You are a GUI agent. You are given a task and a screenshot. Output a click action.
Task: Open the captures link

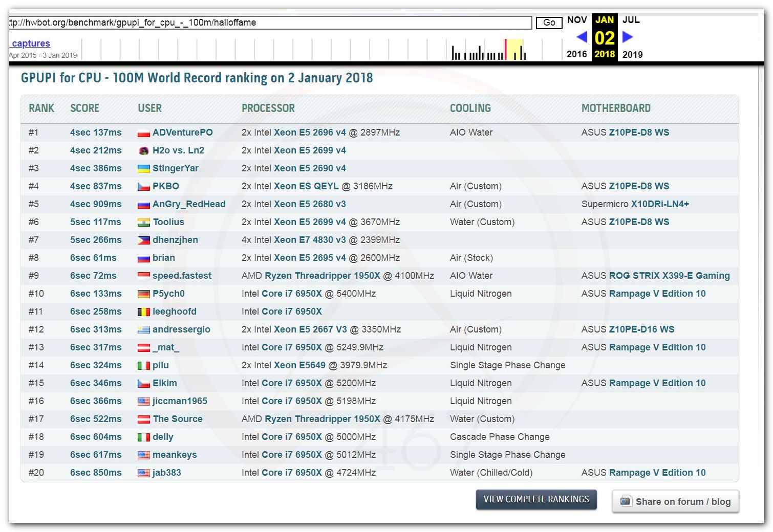point(31,43)
